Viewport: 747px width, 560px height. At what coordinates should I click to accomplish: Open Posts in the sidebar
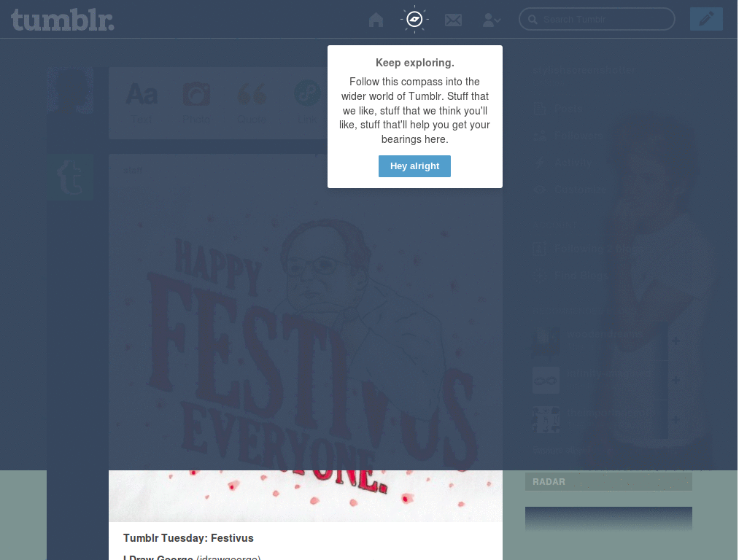click(x=558, y=109)
